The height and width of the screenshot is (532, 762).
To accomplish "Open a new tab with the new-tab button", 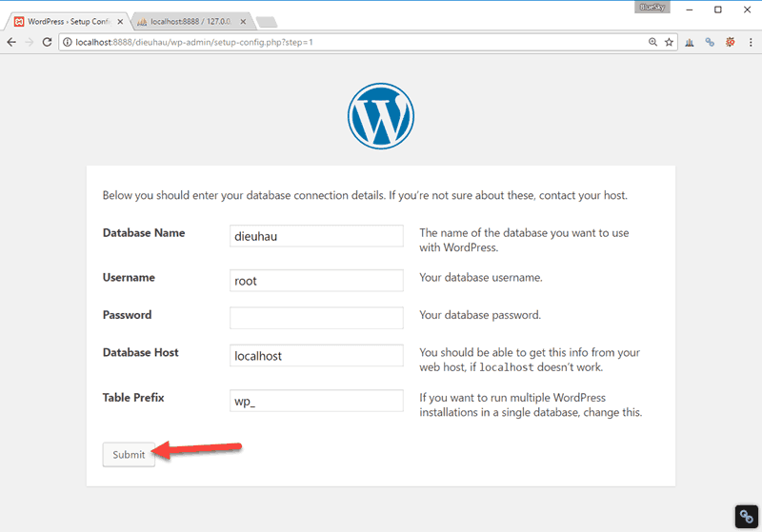I will coord(267,22).
